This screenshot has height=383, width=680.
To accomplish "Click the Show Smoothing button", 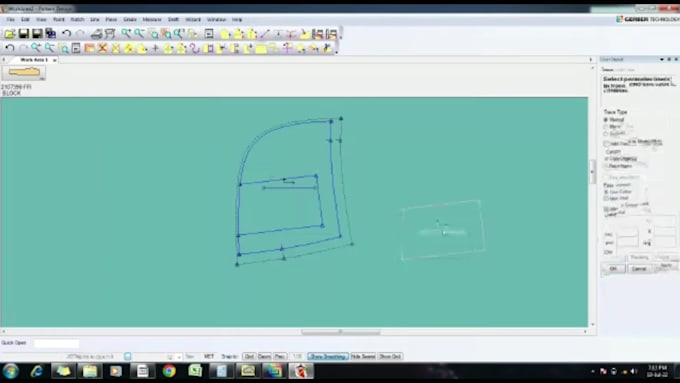I will coord(328,357).
